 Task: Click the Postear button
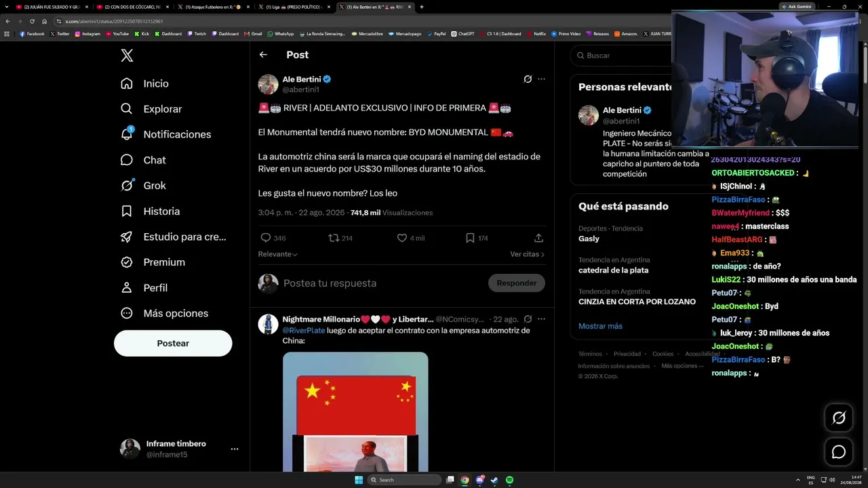point(173,344)
